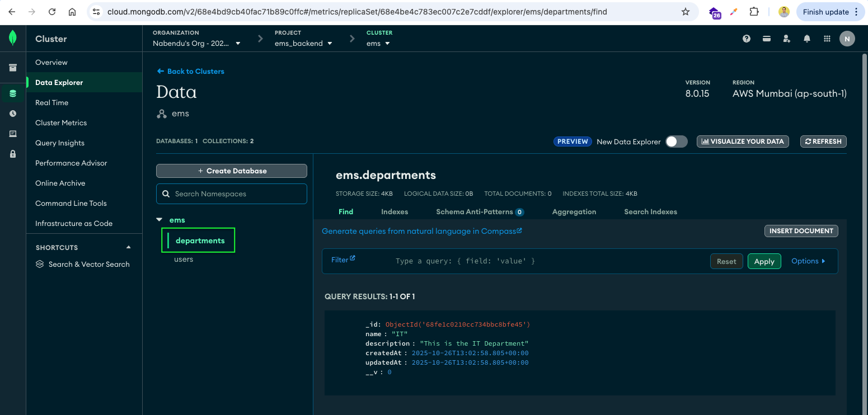Click the browser forward arrow

click(32, 12)
